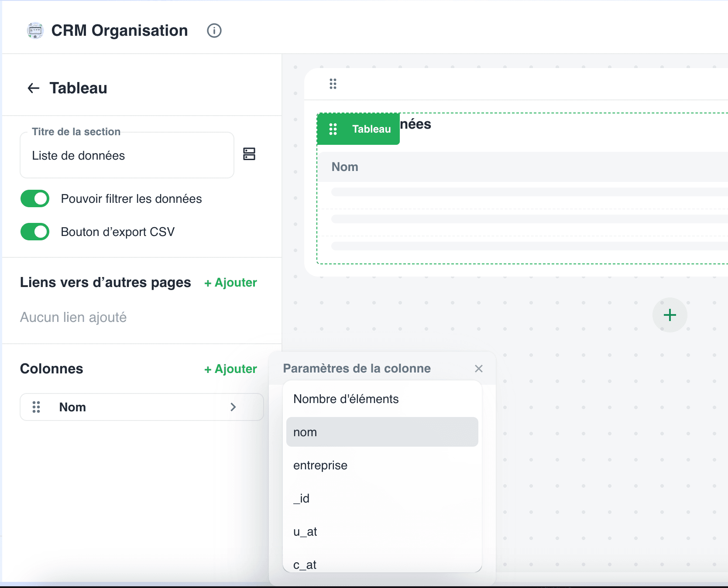This screenshot has width=728, height=588.
Task: Toggle Pouvoir filtrer les données switch
Action: 35,199
